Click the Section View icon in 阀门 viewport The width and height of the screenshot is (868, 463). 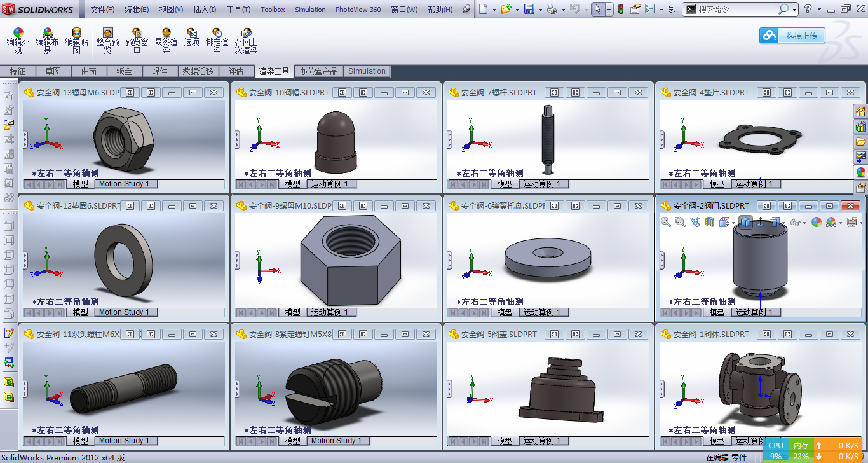point(710,222)
